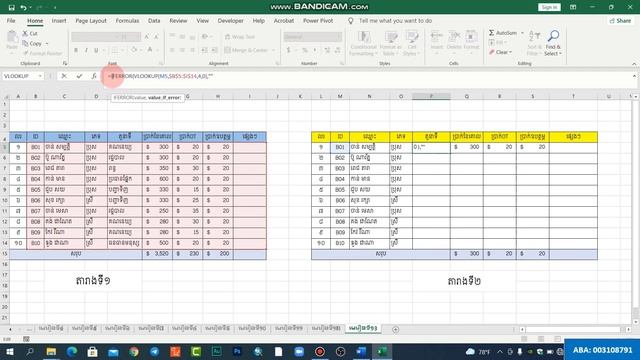The height and width of the screenshot is (360, 640).
Task: Toggle Italic formatting
Action: point(86,50)
